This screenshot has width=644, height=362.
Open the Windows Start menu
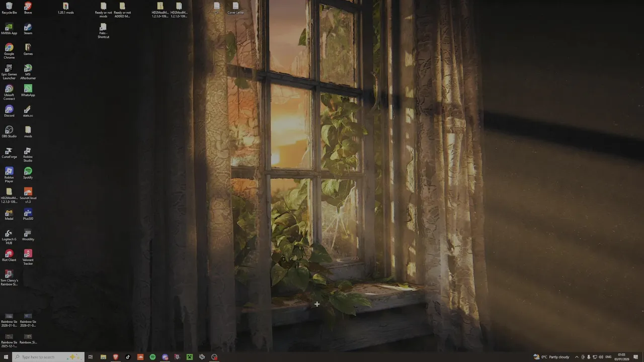6,357
